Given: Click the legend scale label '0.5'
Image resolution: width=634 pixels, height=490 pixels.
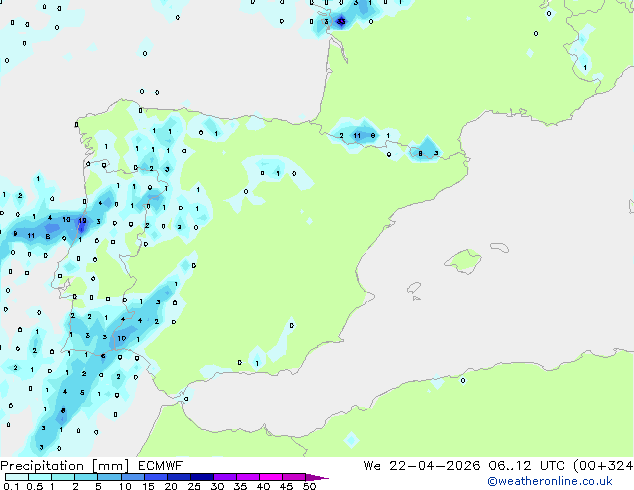Looking at the screenshot, I should [x=35, y=486].
